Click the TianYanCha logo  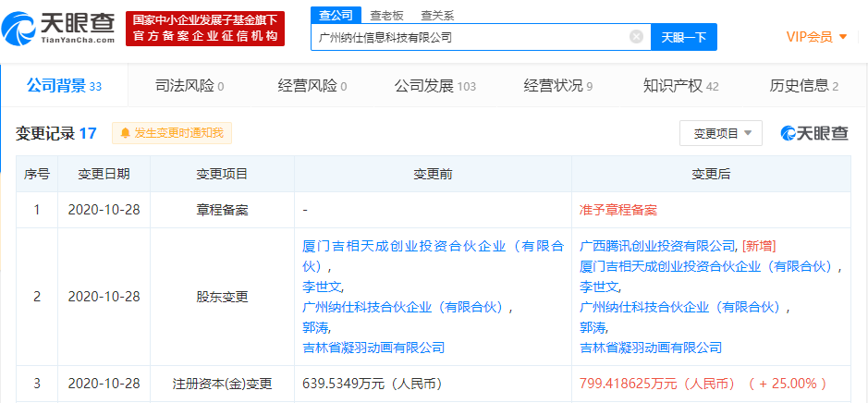pos(58,28)
